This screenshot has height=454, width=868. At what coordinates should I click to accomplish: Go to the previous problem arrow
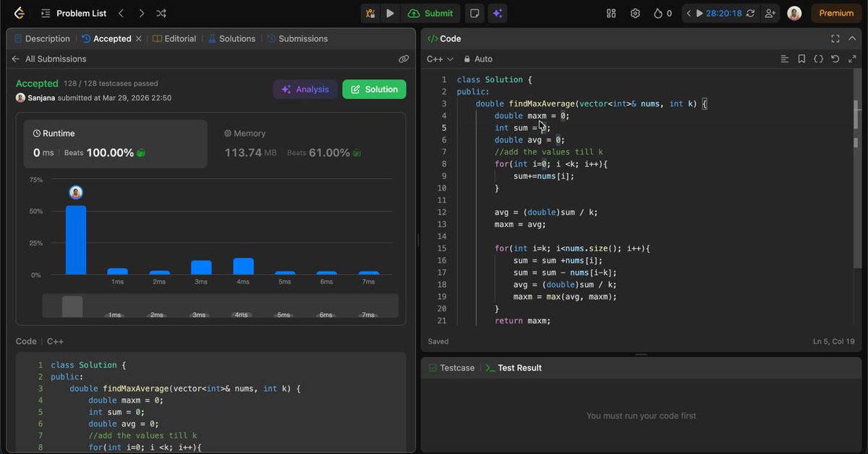pyautogui.click(x=121, y=13)
